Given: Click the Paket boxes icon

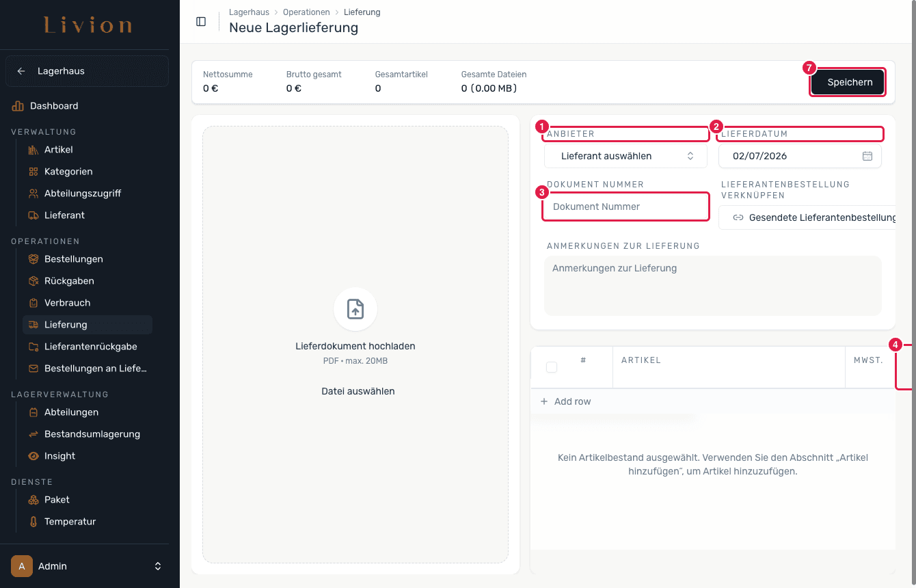Looking at the screenshot, I should tap(33, 500).
